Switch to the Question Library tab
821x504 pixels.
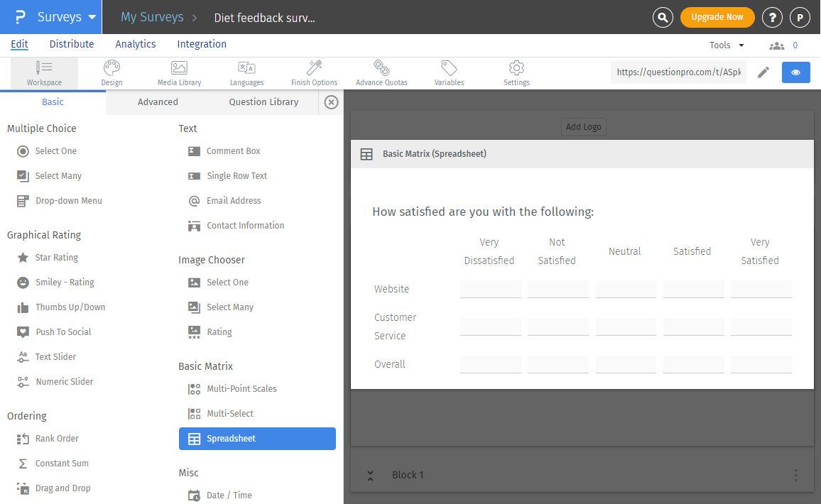(263, 102)
